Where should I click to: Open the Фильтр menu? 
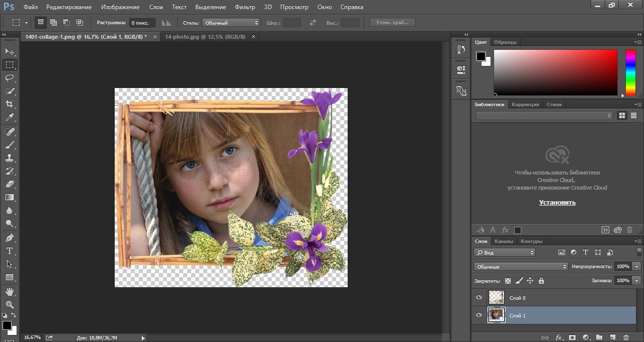click(x=245, y=7)
